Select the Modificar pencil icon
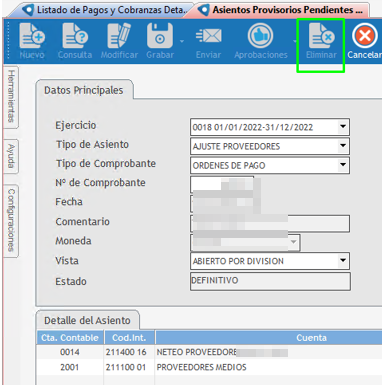 (x=119, y=36)
